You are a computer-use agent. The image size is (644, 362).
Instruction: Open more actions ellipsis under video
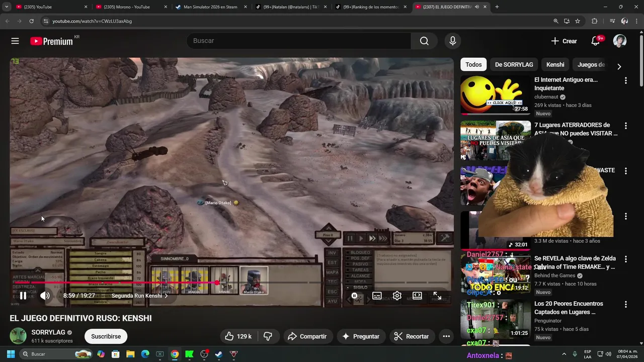(446, 336)
